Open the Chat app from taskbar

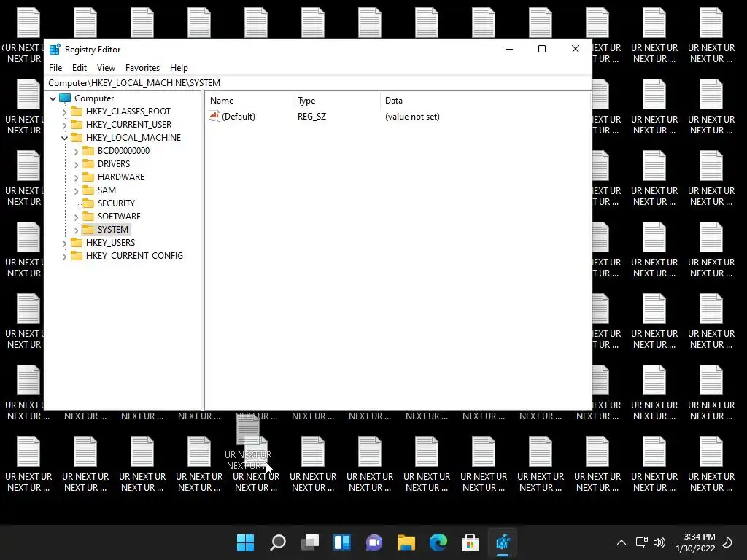click(x=374, y=542)
